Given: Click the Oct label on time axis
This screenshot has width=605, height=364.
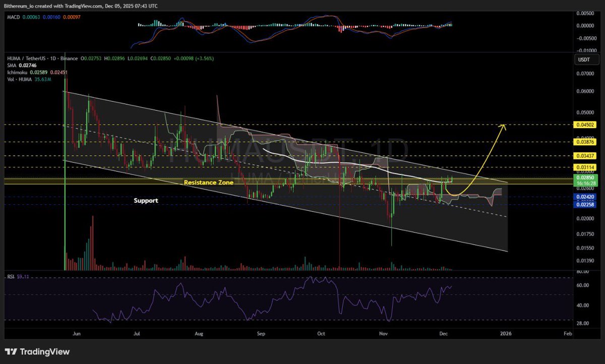Looking at the screenshot, I should tap(322, 334).
